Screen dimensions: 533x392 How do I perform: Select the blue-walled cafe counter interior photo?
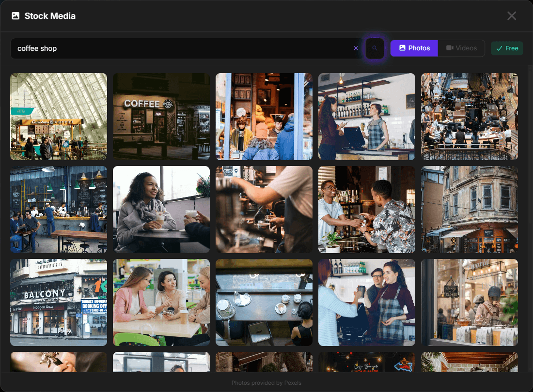click(59, 210)
